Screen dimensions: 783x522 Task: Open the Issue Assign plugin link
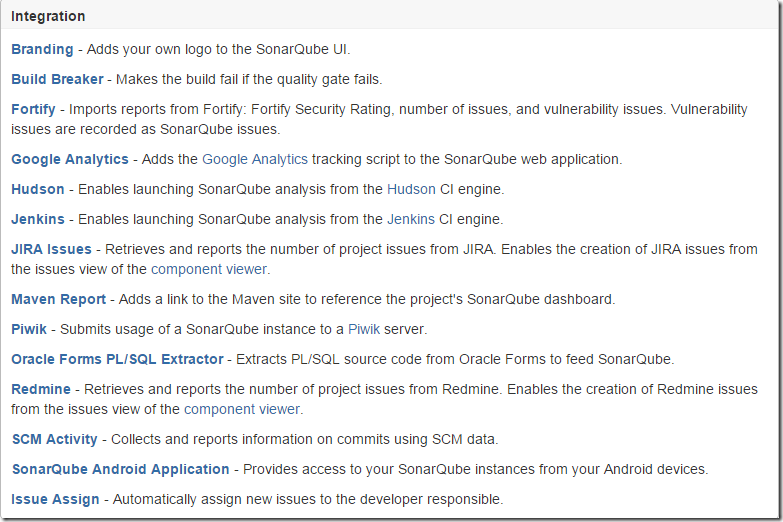click(55, 499)
